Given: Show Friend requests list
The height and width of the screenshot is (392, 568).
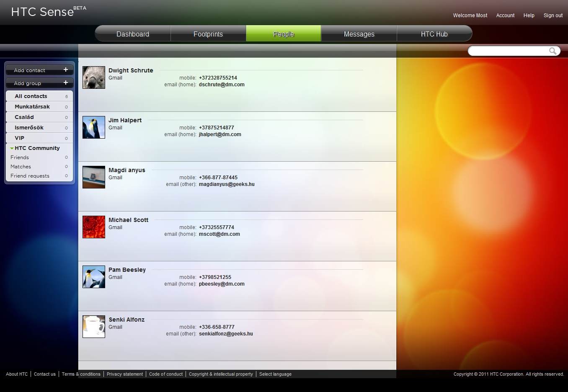Looking at the screenshot, I should (30, 176).
